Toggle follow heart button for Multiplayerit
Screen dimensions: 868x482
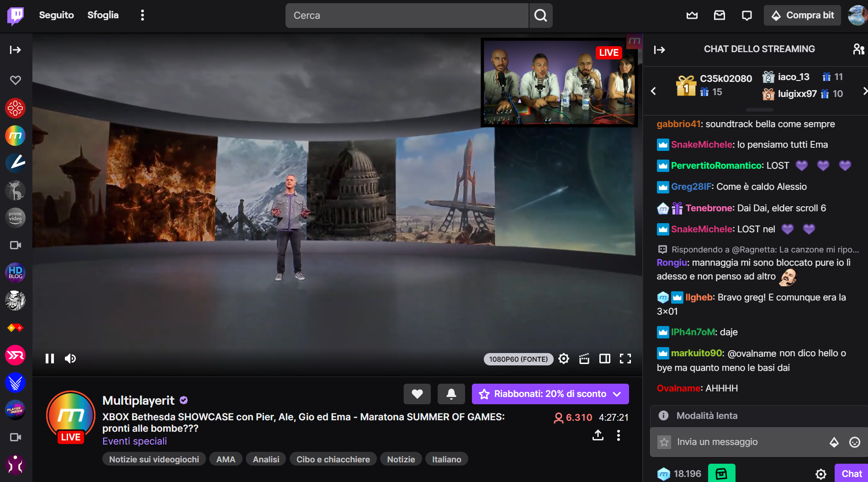(x=417, y=394)
